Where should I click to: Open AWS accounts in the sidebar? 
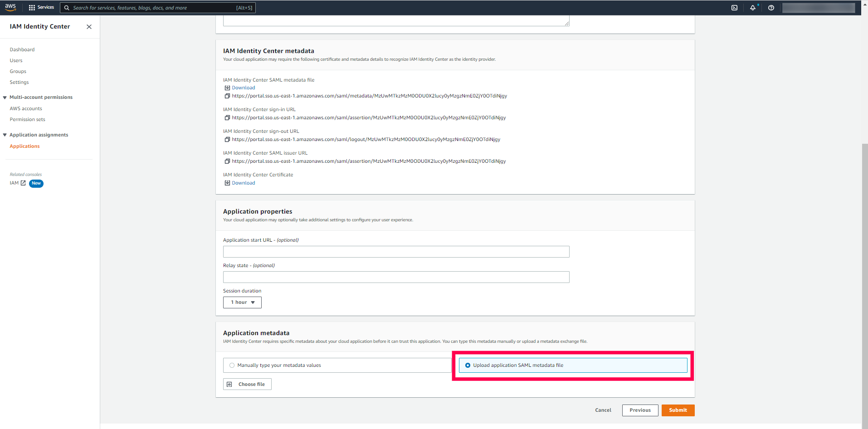click(26, 109)
